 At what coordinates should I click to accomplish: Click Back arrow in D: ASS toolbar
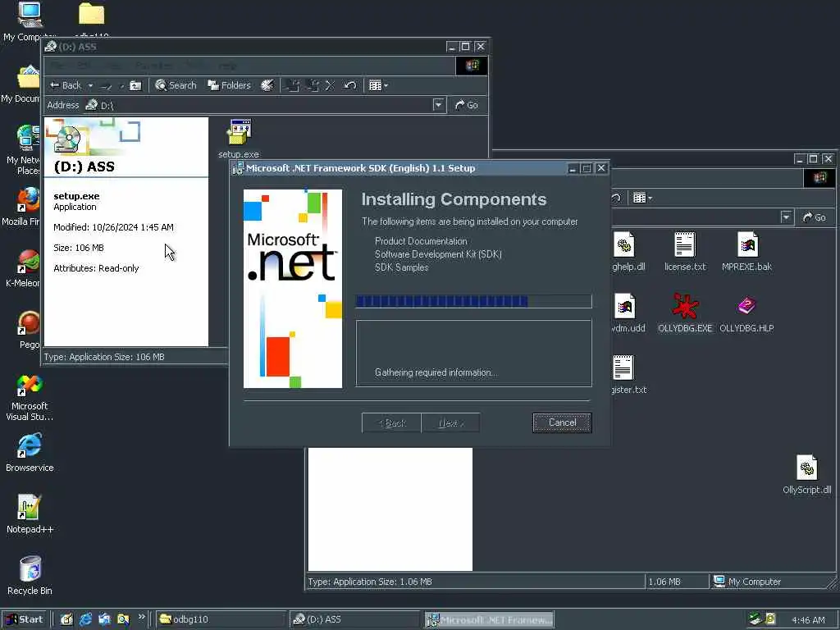66,85
